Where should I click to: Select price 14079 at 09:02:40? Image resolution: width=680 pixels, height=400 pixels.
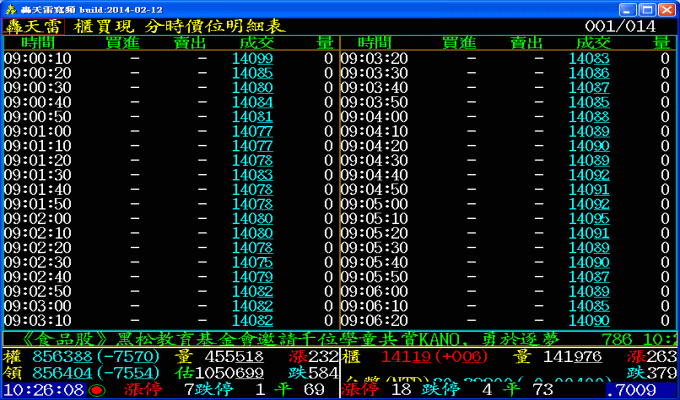253,277
